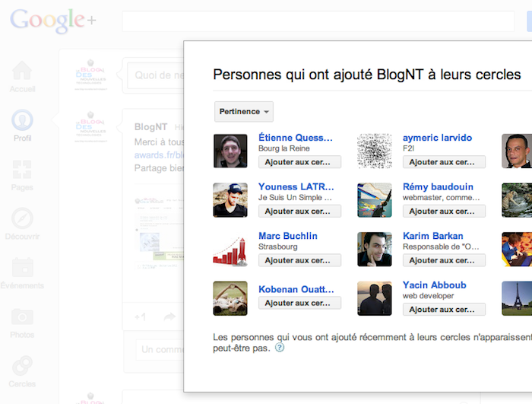Open the Événements calendar icon
The image size is (532, 404).
[23, 269]
